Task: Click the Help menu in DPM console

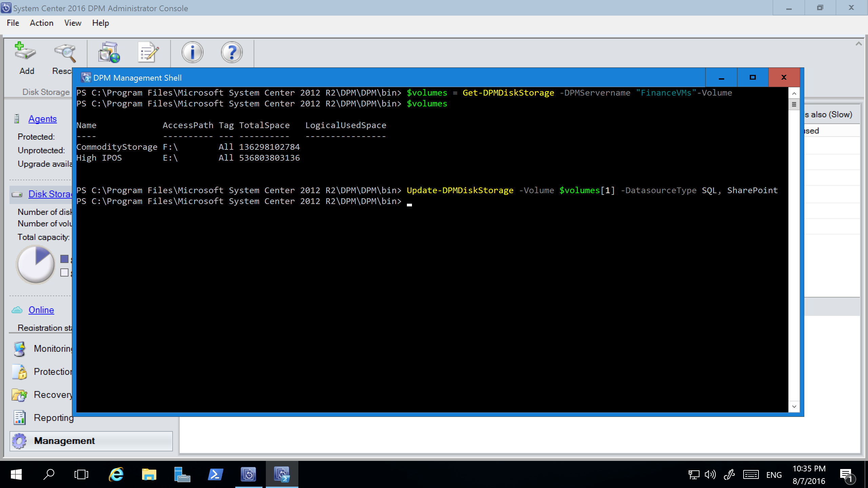Action: click(100, 23)
